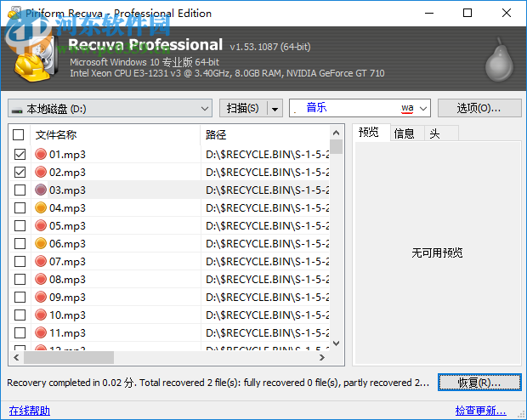This screenshot has width=527, height=420.
Task: Click the horizontal scrollbar thumb
Action: (69, 357)
